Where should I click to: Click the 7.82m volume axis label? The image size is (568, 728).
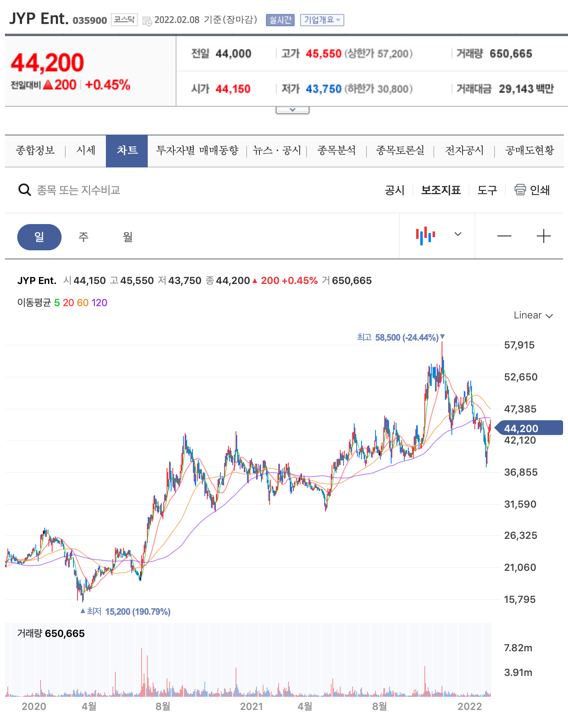(518, 648)
